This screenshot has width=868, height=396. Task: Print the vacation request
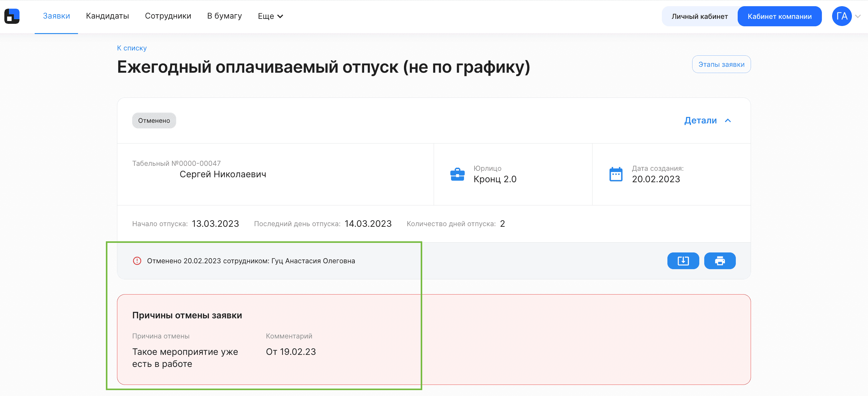pyautogui.click(x=720, y=260)
